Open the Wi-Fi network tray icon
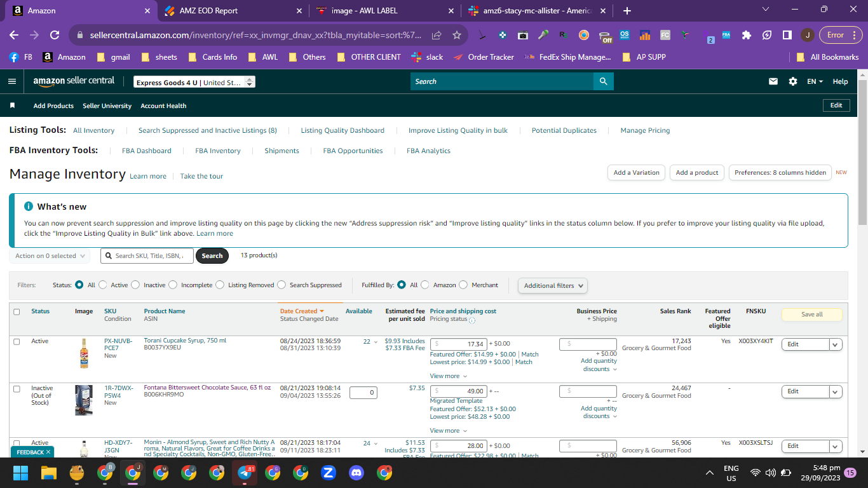Screen dimensions: 868x488 (756, 473)
